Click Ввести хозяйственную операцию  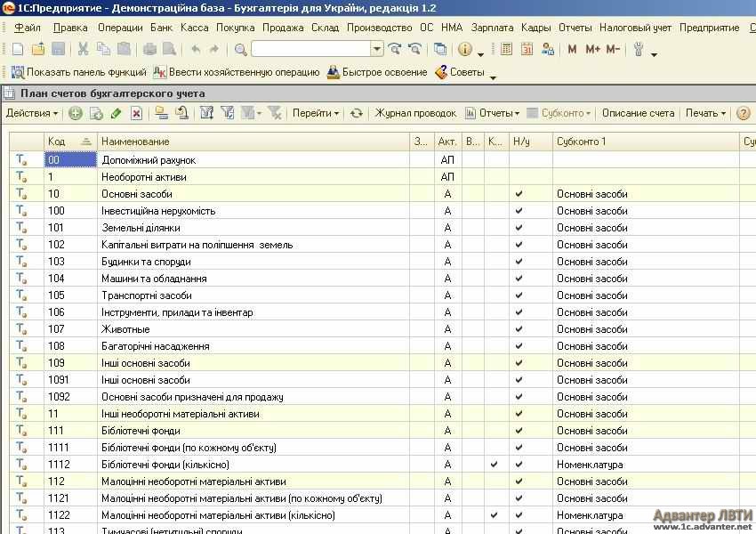(237, 72)
